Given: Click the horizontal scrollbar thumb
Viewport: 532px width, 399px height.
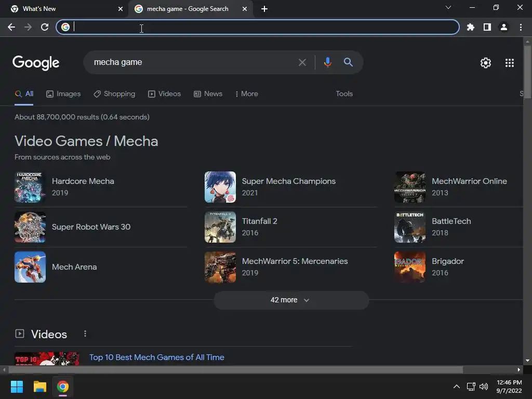Looking at the screenshot, I should [235, 369].
